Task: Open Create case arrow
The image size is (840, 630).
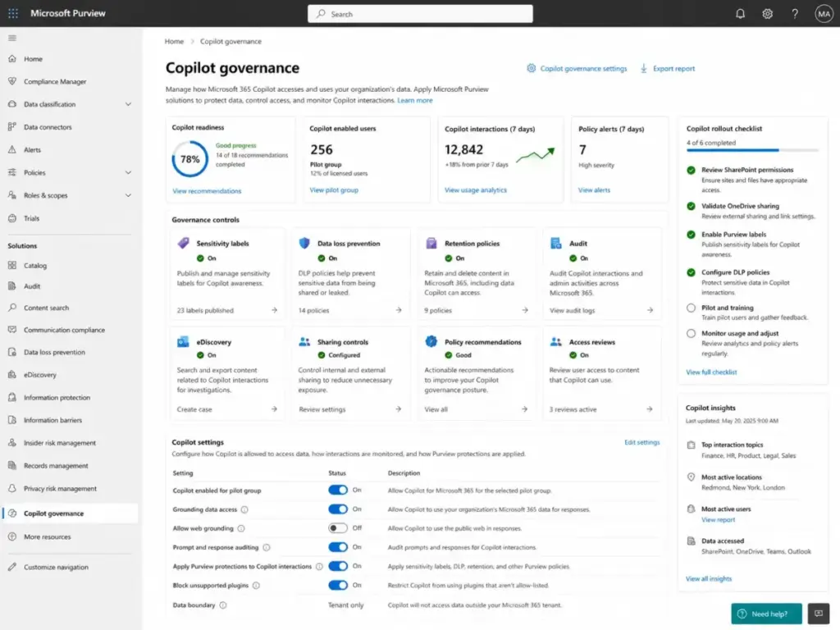Action: coord(274,409)
